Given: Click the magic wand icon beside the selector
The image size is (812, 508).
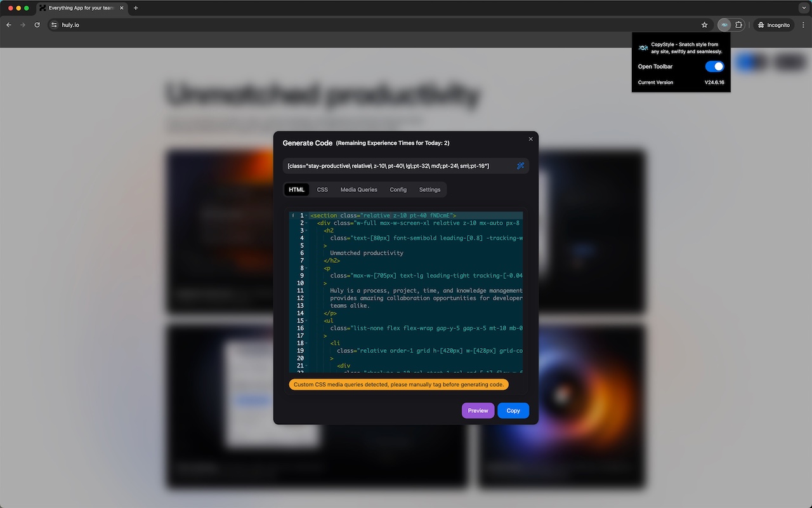Looking at the screenshot, I should [x=521, y=166].
